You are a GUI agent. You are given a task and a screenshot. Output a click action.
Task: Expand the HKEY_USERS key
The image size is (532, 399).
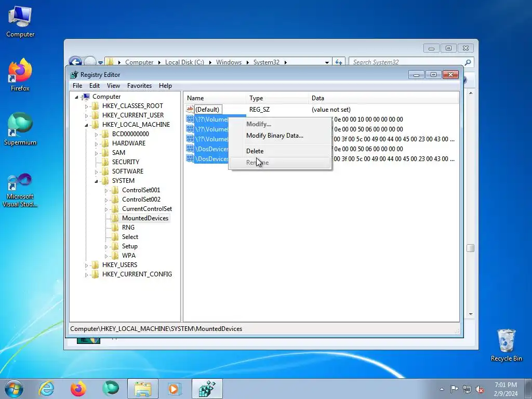coord(86,265)
